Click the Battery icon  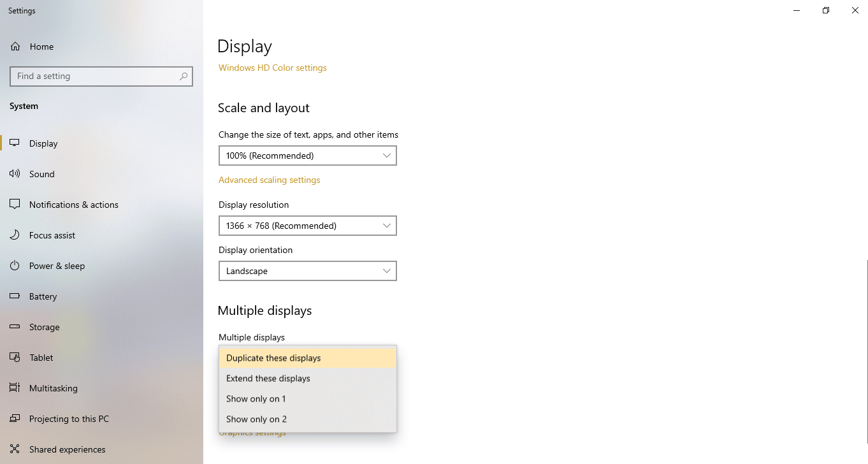[x=15, y=296]
